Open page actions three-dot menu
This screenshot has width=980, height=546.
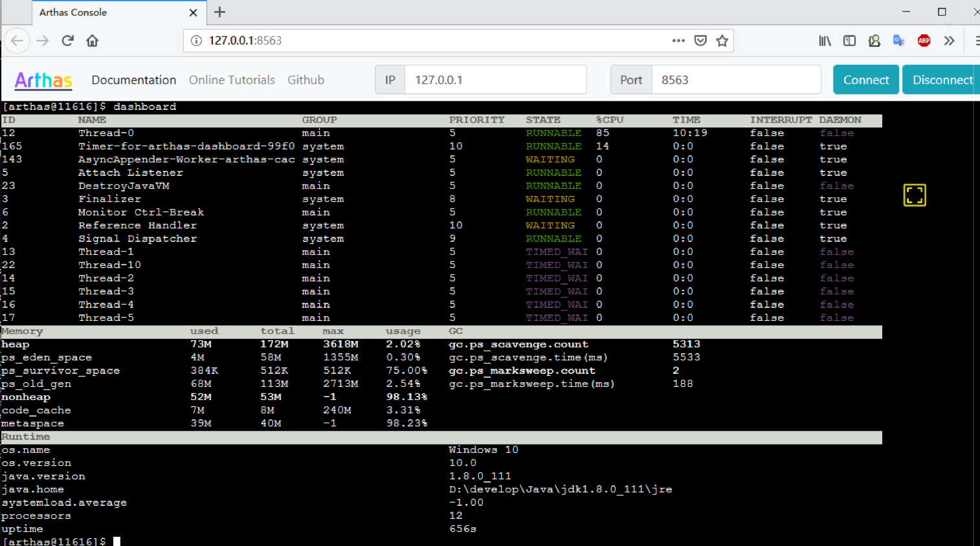pos(678,41)
